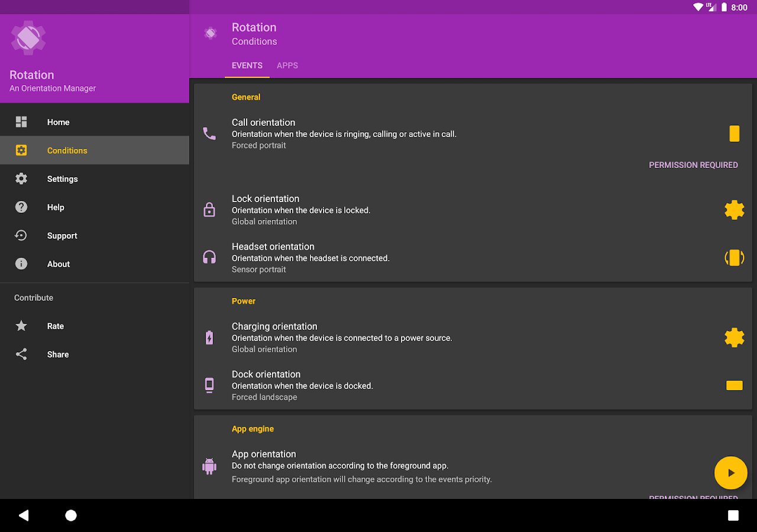Switch to the APPS tab

287,66
